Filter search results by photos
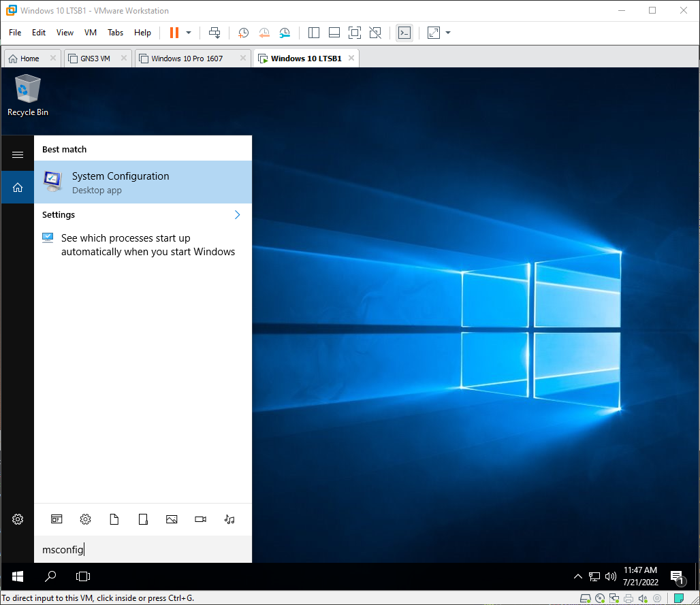 click(172, 519)
